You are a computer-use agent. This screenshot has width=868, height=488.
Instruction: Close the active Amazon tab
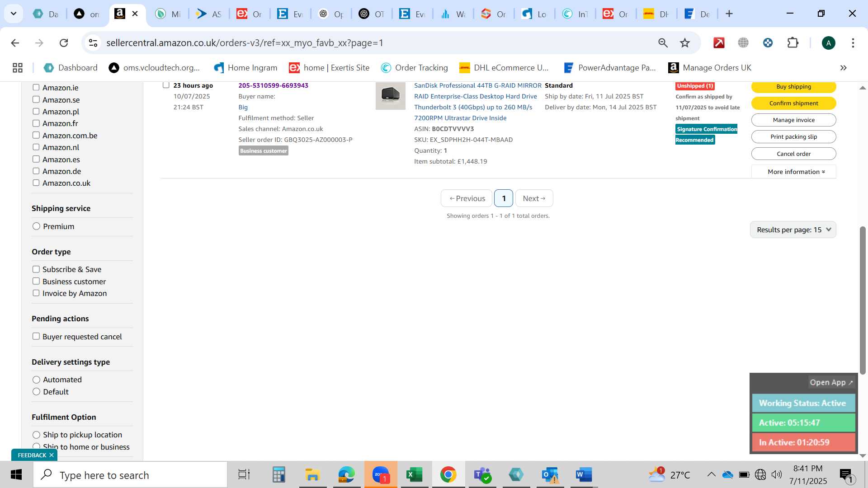135,14
